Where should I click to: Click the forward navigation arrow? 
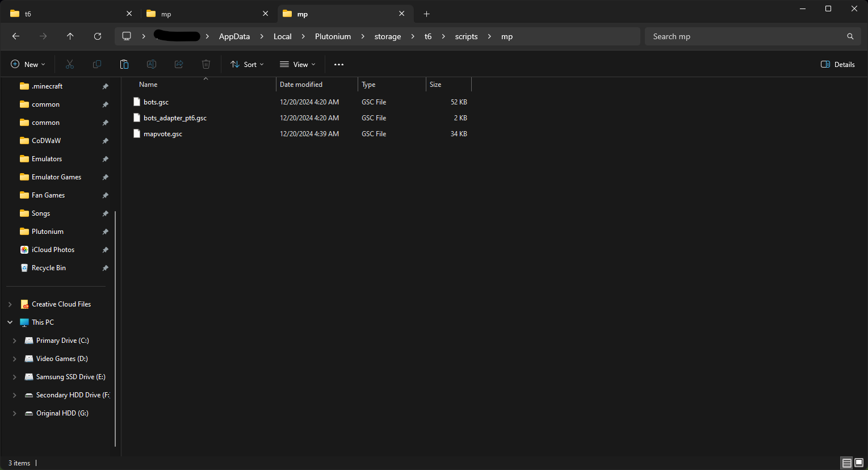pos(43,36)
